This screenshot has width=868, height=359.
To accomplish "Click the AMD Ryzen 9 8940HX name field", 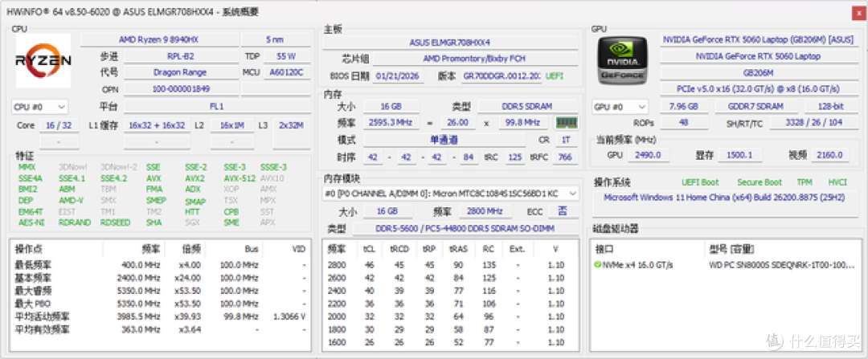I will point(159,40).
